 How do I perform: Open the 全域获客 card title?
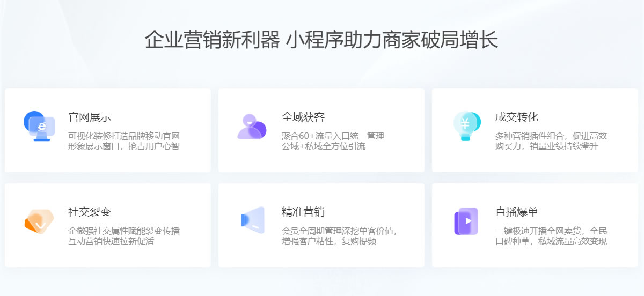[x=303, y=117]
